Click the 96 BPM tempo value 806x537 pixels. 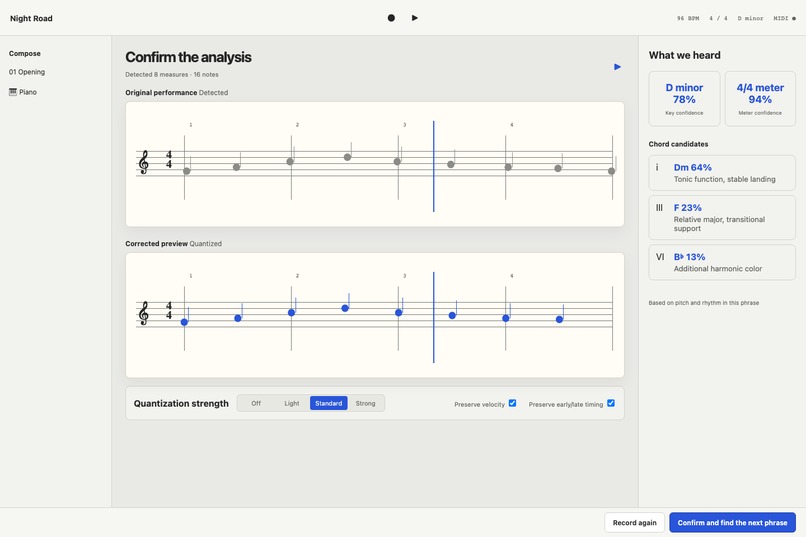click(x=688, y=18)
